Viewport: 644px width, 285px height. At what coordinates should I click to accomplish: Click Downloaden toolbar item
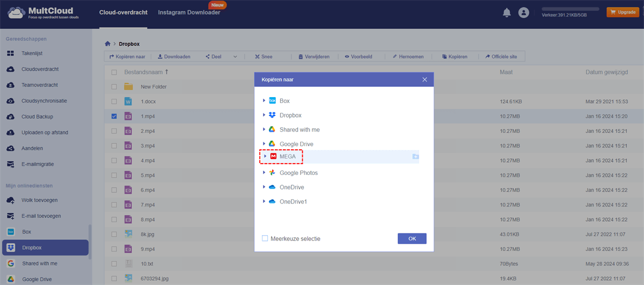coord(174,56)
